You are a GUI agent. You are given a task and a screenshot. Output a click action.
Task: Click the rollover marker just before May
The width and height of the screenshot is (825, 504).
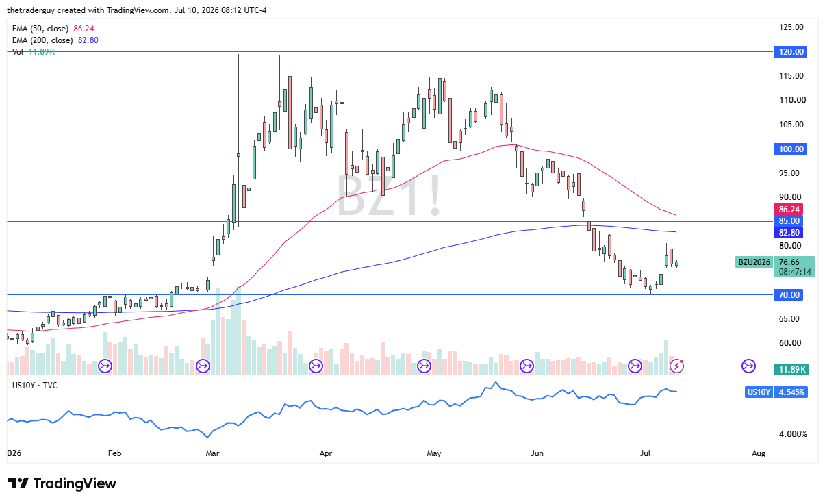pos(424,366)
